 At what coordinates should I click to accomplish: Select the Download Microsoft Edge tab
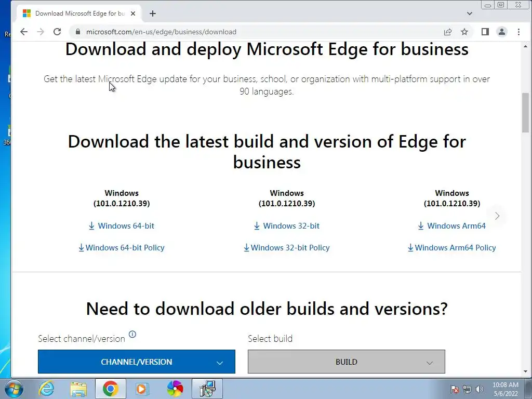[x=79, y=14]
